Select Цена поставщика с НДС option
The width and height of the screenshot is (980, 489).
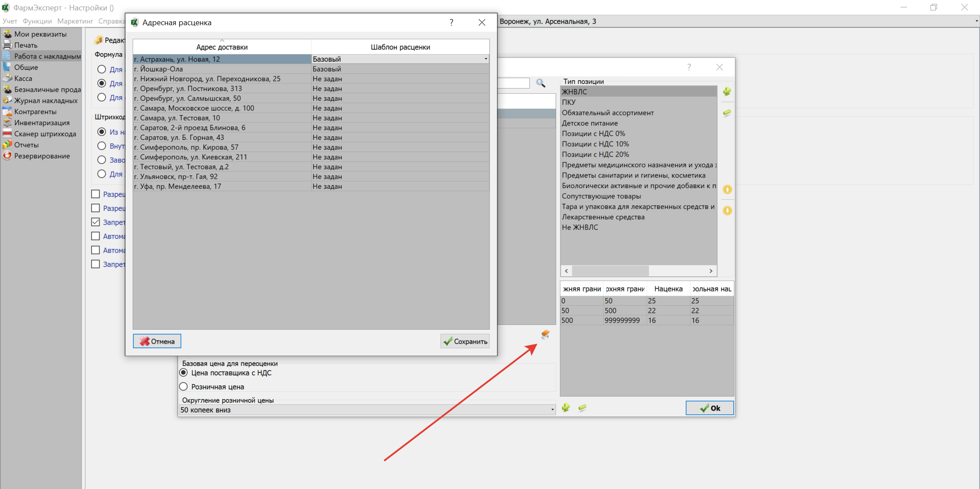tap(184, 373)
